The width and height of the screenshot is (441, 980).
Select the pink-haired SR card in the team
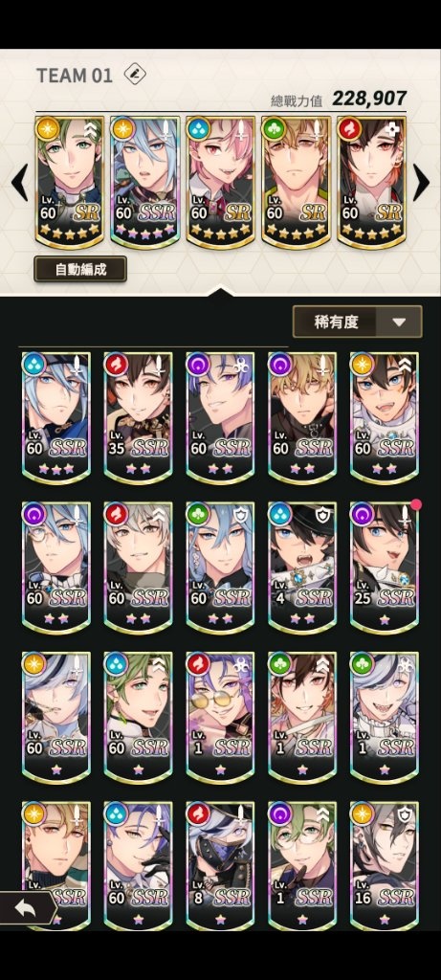(x=220, y=182)
